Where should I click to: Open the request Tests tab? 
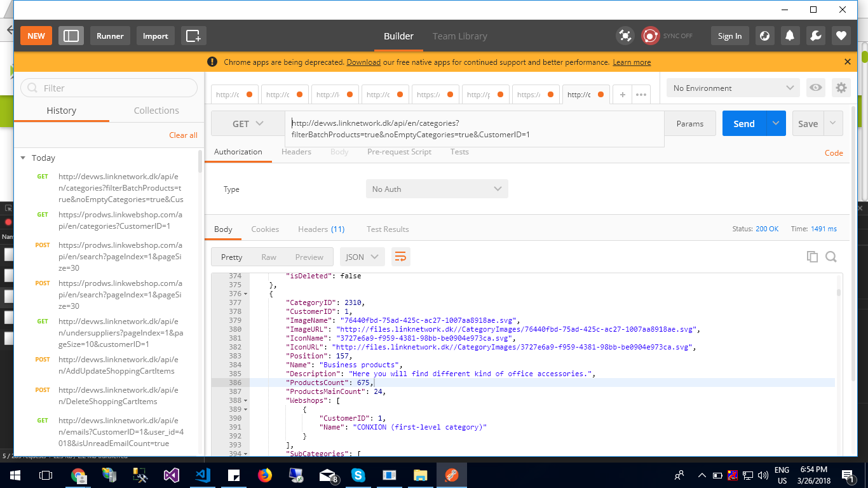pos(459,152)
